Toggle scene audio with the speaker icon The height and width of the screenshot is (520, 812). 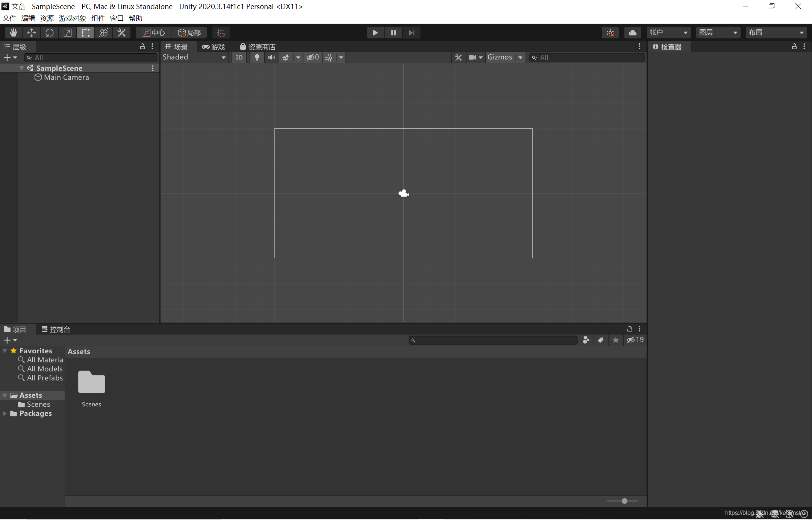271,57
